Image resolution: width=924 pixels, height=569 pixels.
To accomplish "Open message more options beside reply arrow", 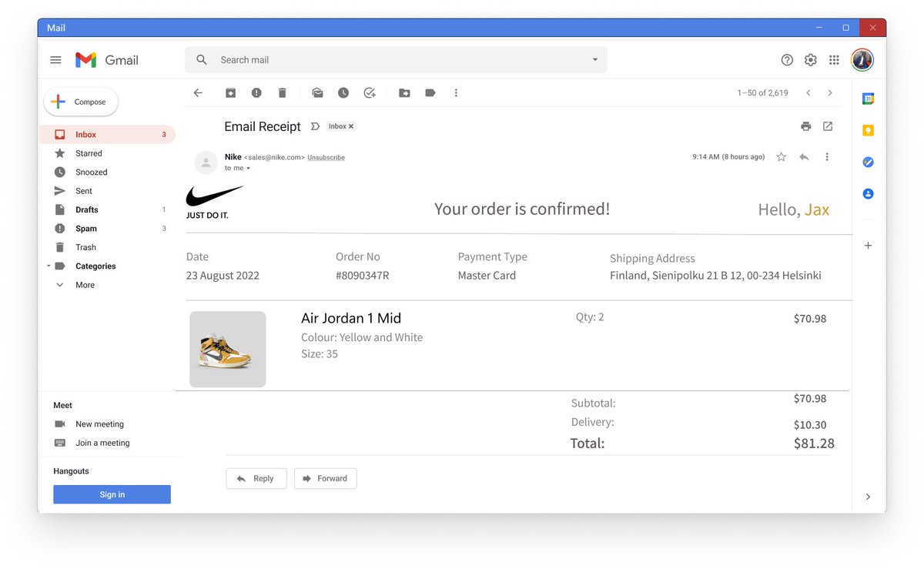I will [x=827, y=157].
